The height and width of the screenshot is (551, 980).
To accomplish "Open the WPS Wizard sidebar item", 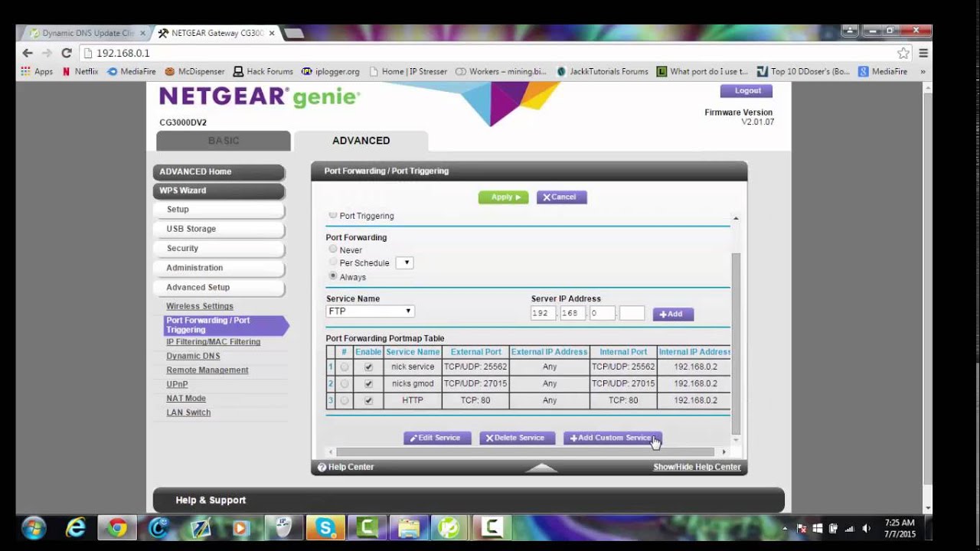I will pyautogui.click(x=219, y=191).
